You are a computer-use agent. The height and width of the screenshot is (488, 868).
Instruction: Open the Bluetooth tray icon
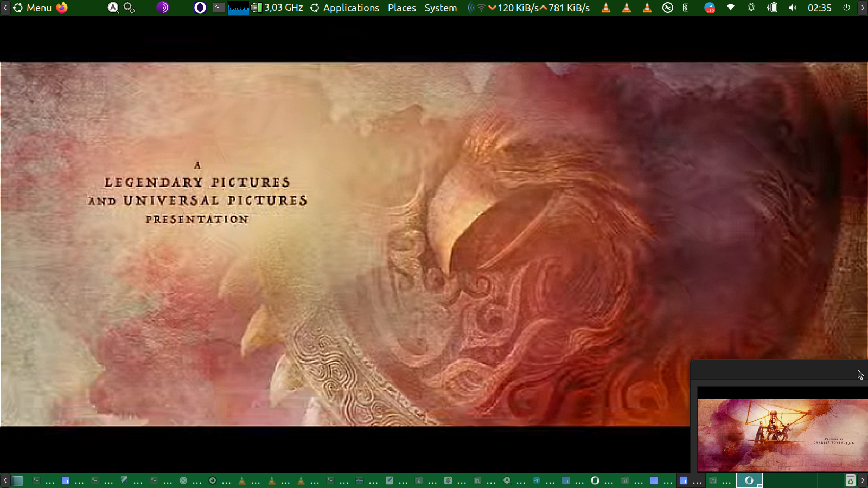[x=686, y=8]
